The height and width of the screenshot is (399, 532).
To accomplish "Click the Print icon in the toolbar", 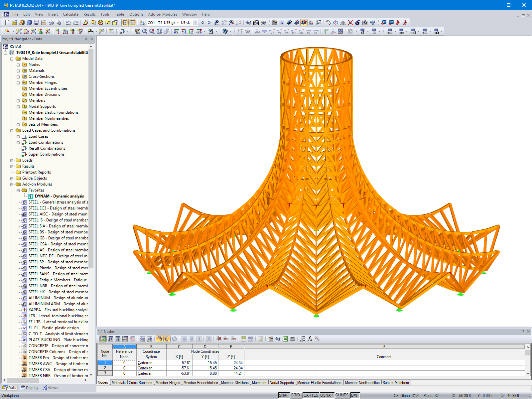I will 51,23.
